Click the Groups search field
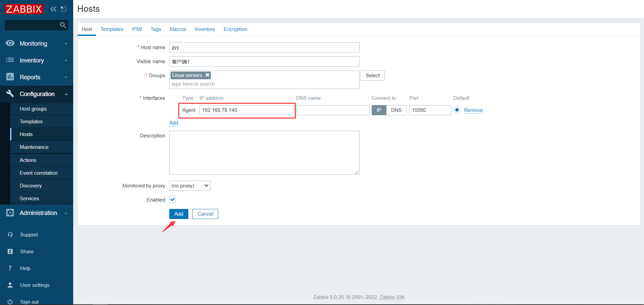The width and height of the screenshot is (644, 305). 264,84
